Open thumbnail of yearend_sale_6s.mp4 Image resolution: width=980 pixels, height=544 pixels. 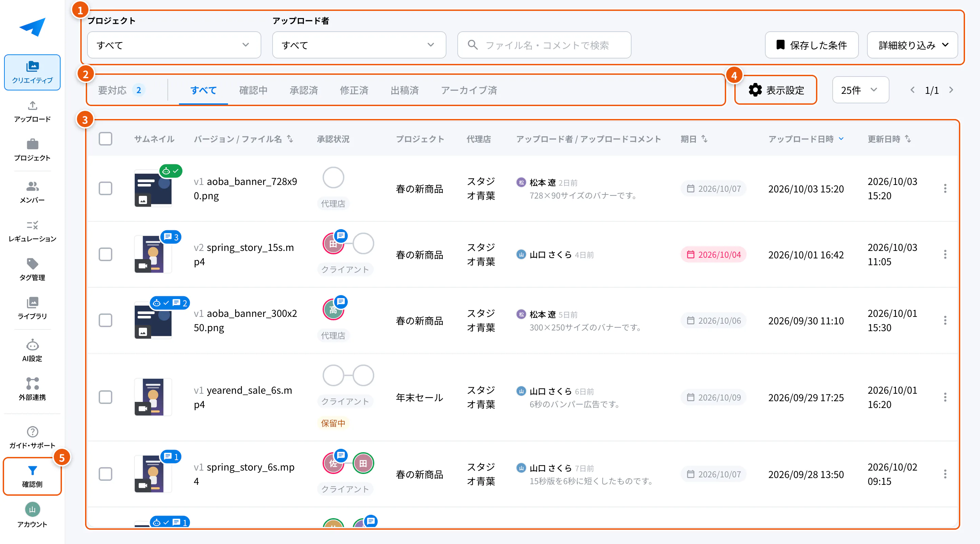coord(153,397)
